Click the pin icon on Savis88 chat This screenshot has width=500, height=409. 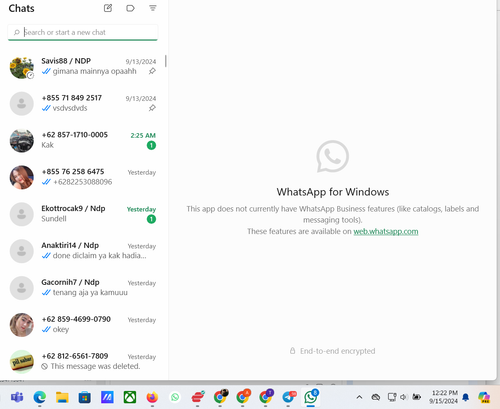coord(152,71)
